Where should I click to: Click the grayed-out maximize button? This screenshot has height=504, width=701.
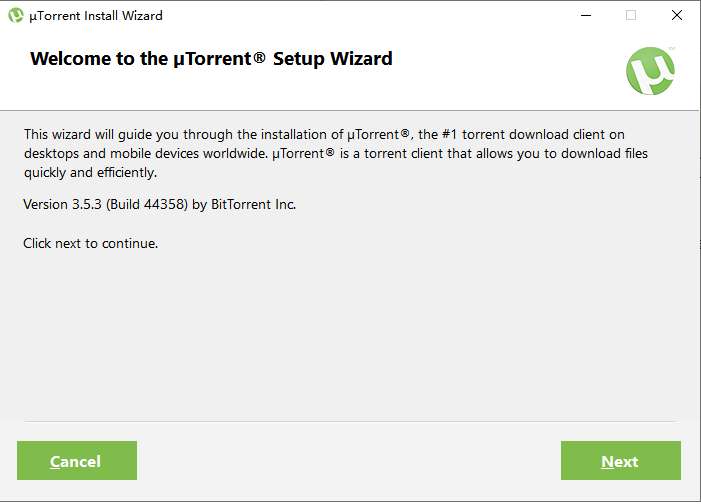pyautogui.click(x=631, y=15)
